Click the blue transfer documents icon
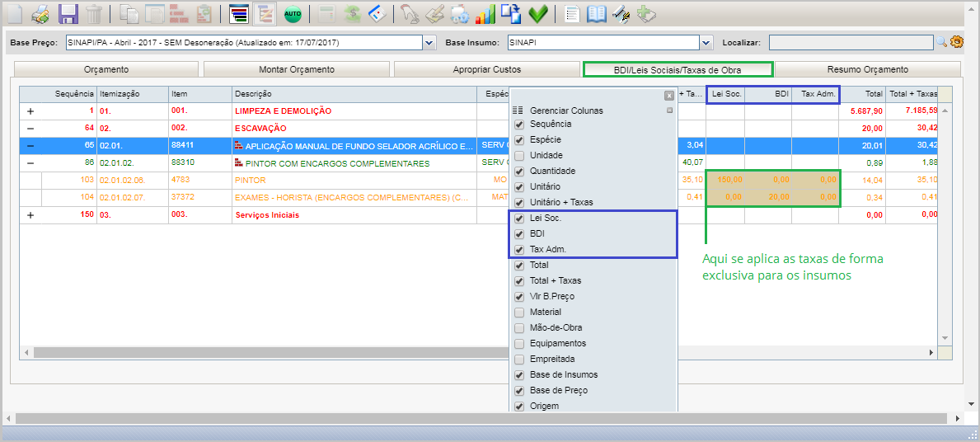This screenshot has height=442, width=980. click(x=512, y=14)
